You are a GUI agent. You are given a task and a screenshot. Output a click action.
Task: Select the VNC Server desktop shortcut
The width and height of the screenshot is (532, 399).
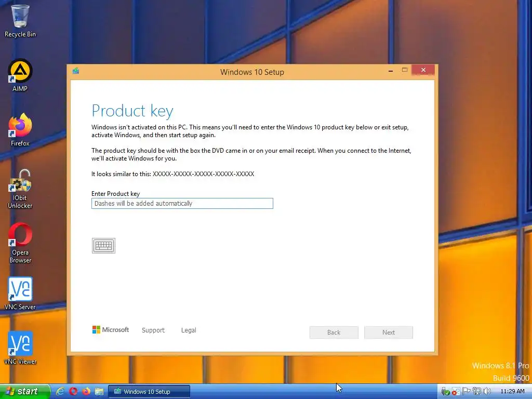tap(20, 294)
